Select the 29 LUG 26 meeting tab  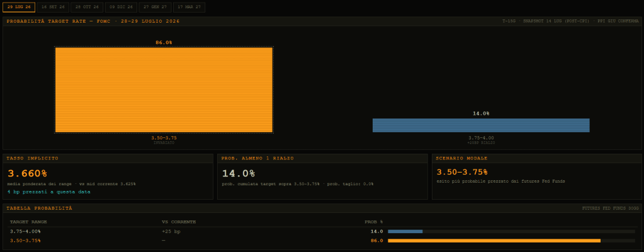19,7
